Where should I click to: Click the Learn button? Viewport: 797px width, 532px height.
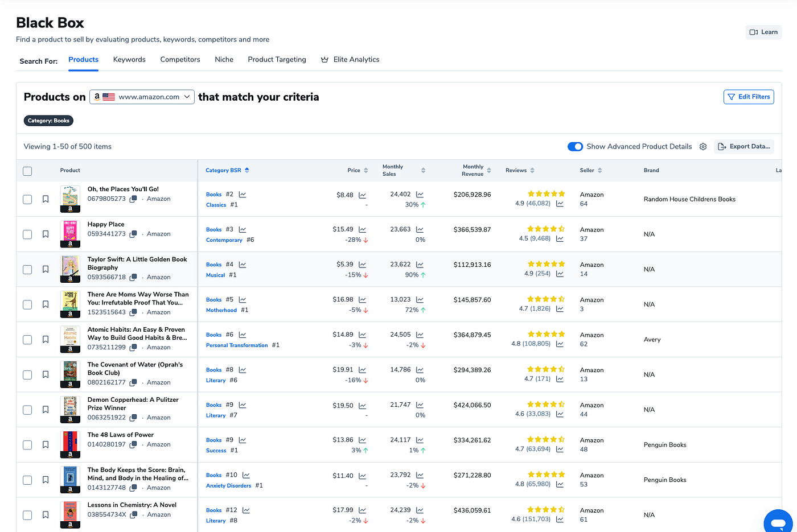point(763,32)
